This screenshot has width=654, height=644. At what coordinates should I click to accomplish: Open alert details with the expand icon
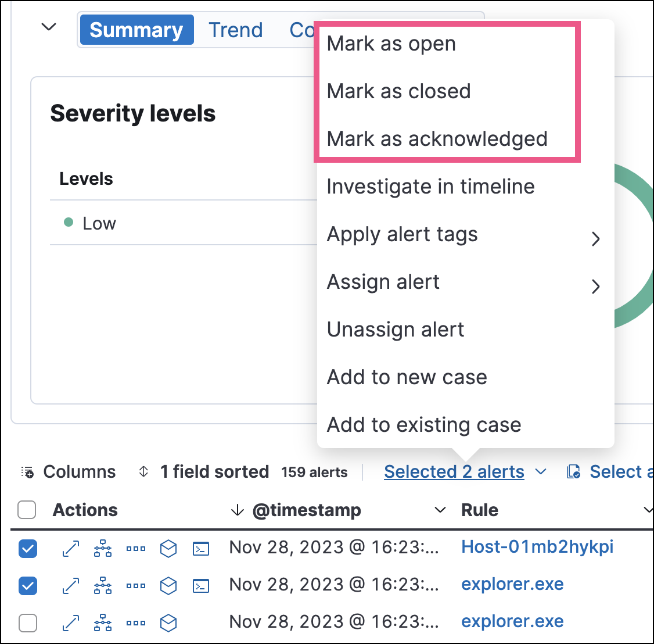70,548
